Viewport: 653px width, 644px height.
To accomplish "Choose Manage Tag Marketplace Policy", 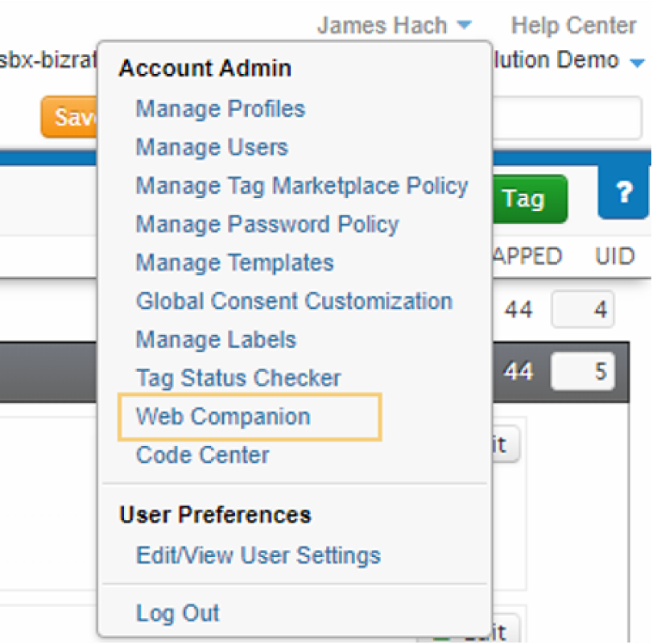I will [x=302, y=186].
